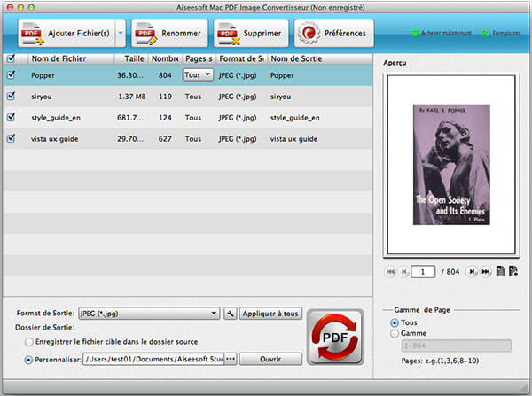This screenshot has height=396, width=532.
Task: Click the Appliquer à tous button
Action: [x=271, y=313]
